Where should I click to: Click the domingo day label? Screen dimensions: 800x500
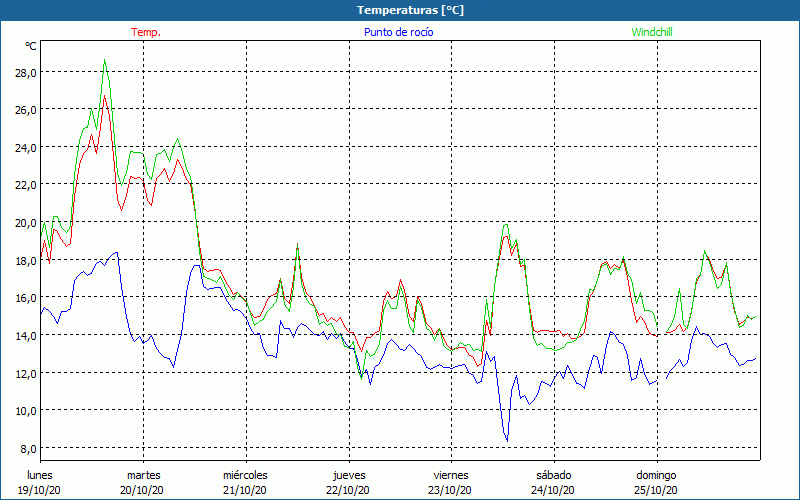click(x=656, y=475)
